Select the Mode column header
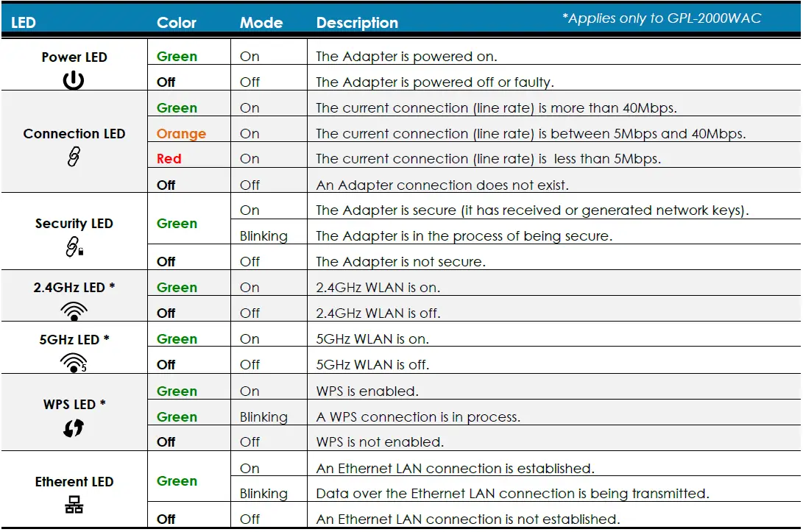The height and width of the screenshot is (532, 803). pyautogui.click(x=261, y=23)
